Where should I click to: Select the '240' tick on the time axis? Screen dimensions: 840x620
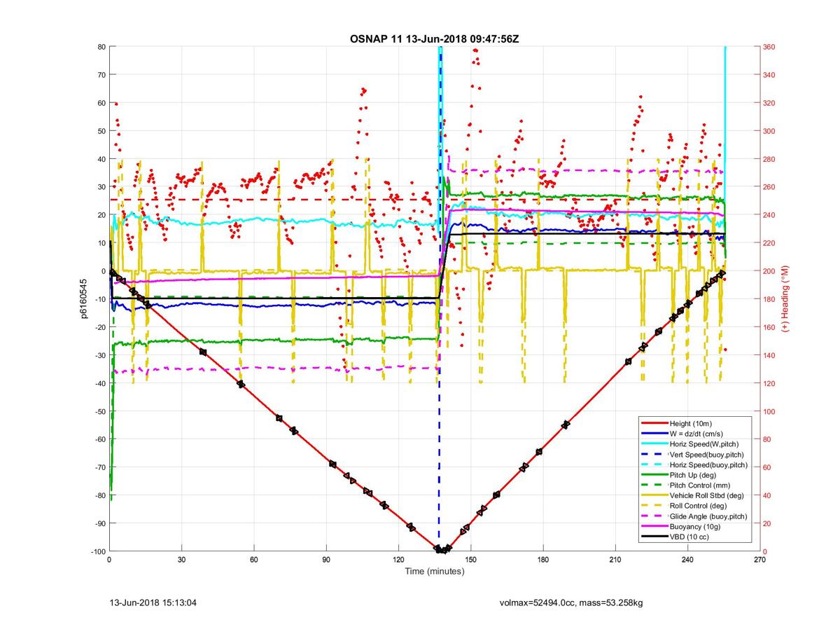pyautogui.click(x=687, y=560)
